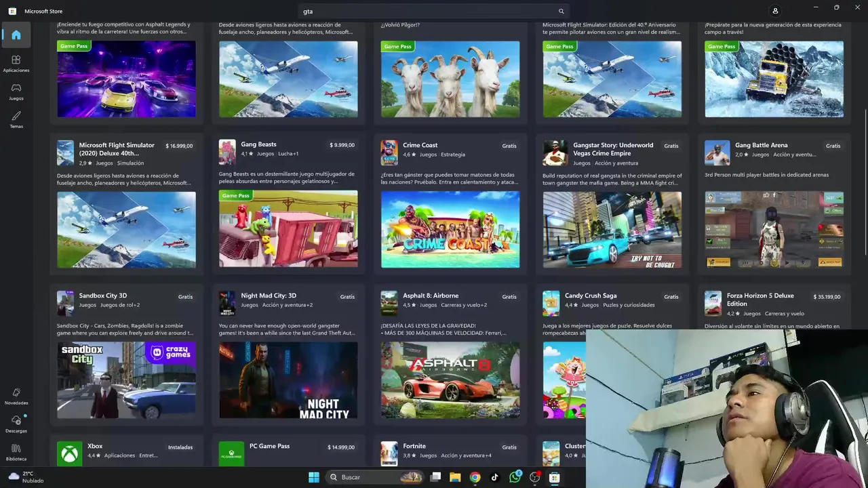Click the Candy Crush Saga app icon

coord(551,303)
